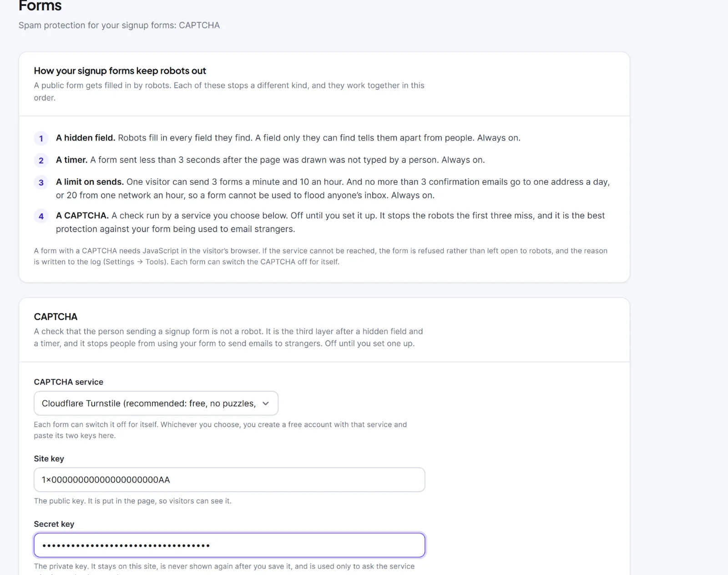Click the note "A form with a CAPTCHA needs JavaScript"
728x575 pixels.
point(320,256)
